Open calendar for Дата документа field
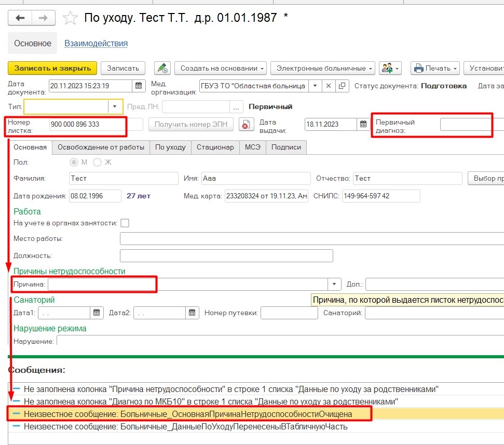Image resolution: width=504 pixels, height=445 pixels. coord(139,86)
